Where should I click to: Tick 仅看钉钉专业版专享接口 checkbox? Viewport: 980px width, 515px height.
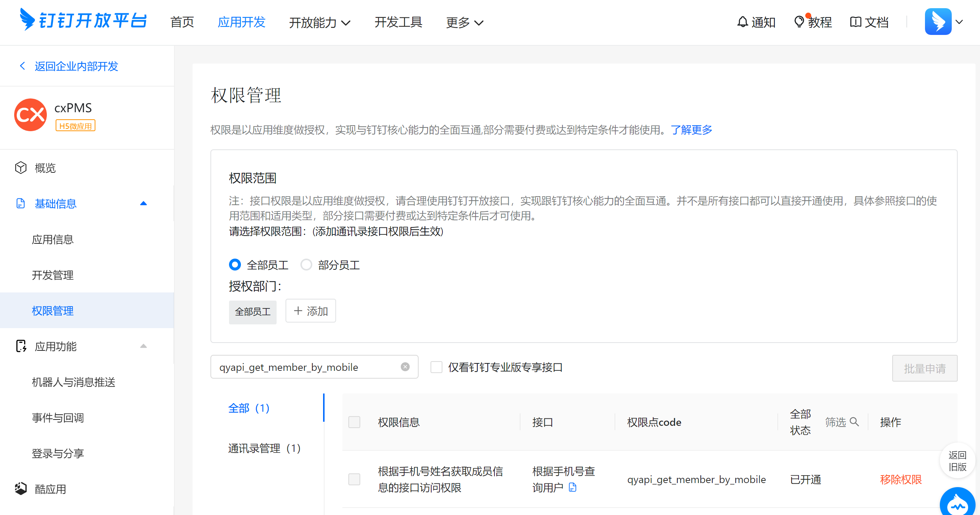point(436,367)
